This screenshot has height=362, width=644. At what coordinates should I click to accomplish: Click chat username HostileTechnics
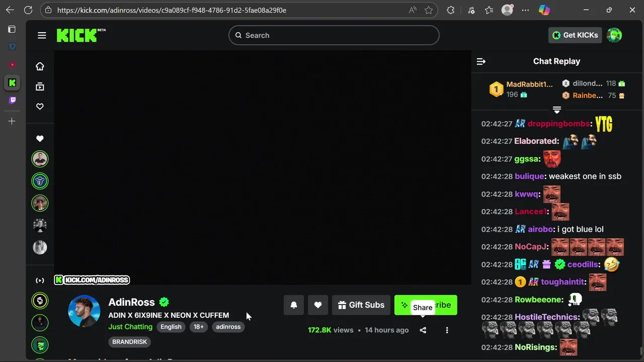pyautogui.click(x=546, y=317)
